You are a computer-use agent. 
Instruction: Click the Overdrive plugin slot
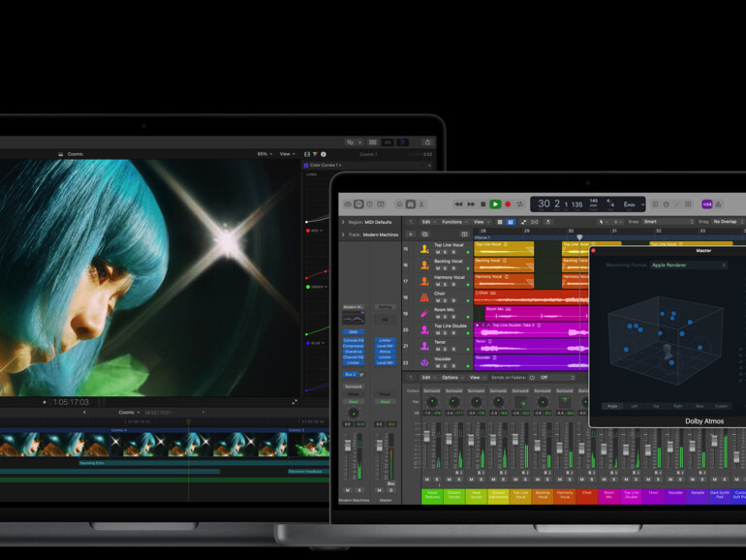pos(353,352)
